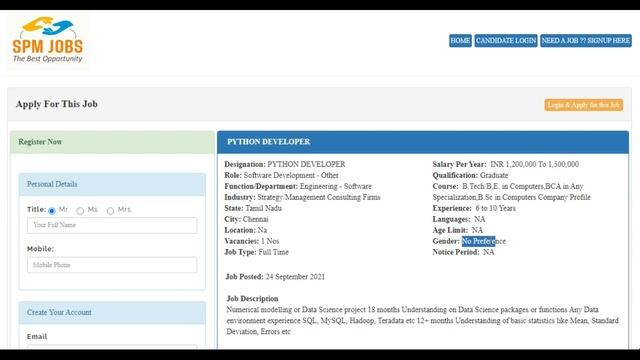Click the Email field label
Screen dimensions: 640x360
(37, 336)
